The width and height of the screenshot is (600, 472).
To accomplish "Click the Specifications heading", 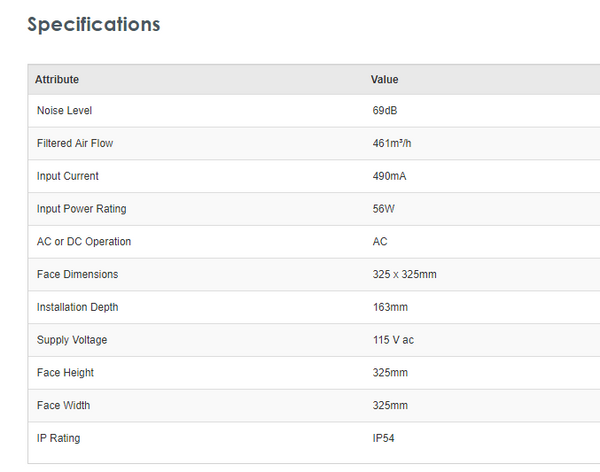I will point(93,25).
